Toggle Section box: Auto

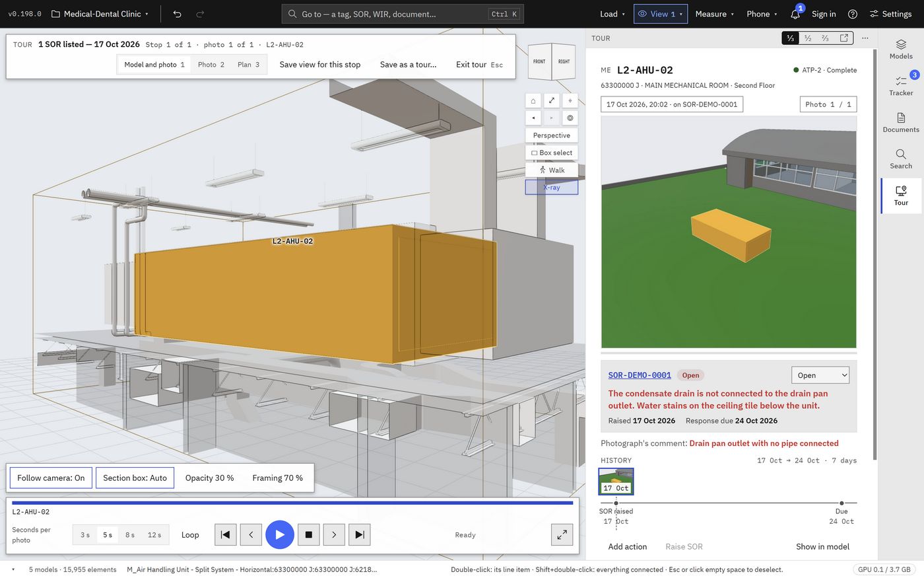[135, 478]
